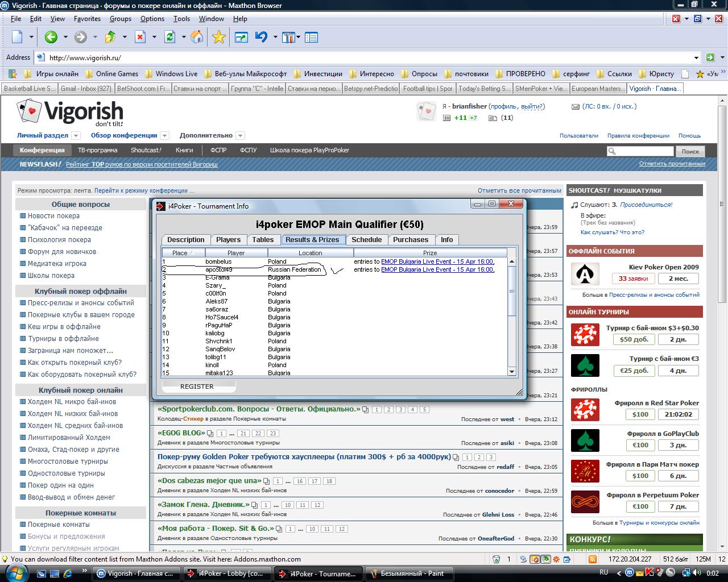The height and width of the screenshot is (582, 728).
Task: Switch to the Players tab in Tournament Info
Action: click(228, 240)
